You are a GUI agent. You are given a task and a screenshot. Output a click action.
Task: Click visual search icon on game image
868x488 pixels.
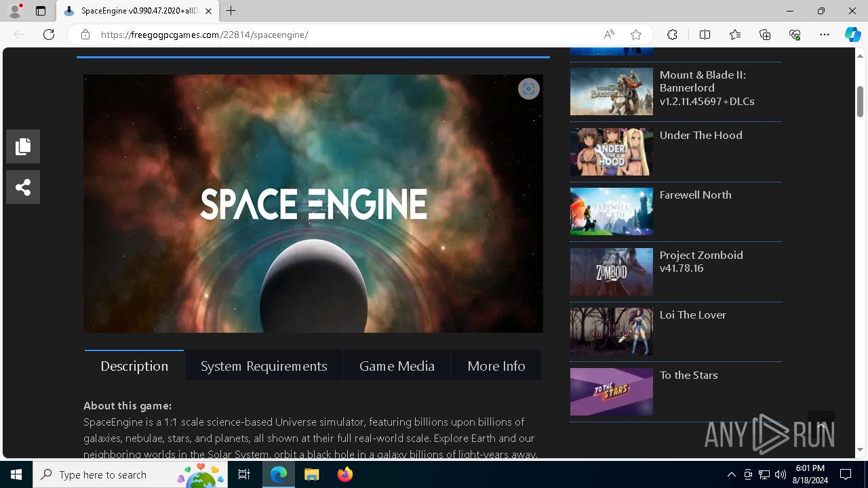[x=529, y=89]
